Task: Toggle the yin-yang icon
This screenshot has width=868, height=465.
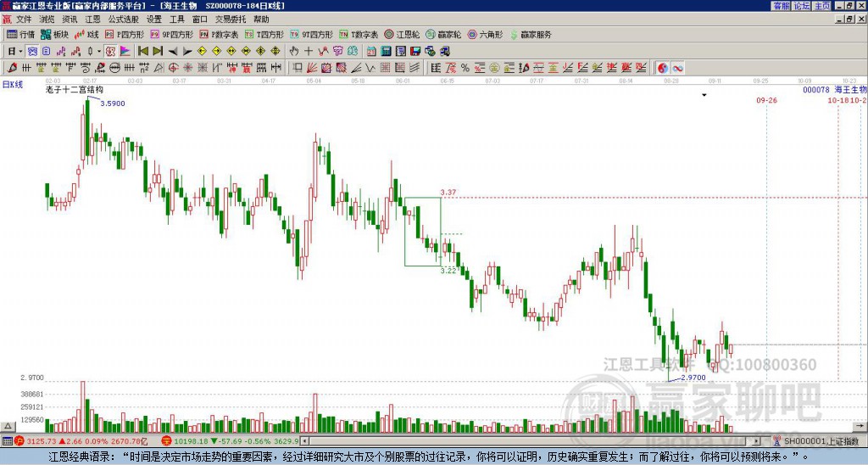Action: click(663, 68)
